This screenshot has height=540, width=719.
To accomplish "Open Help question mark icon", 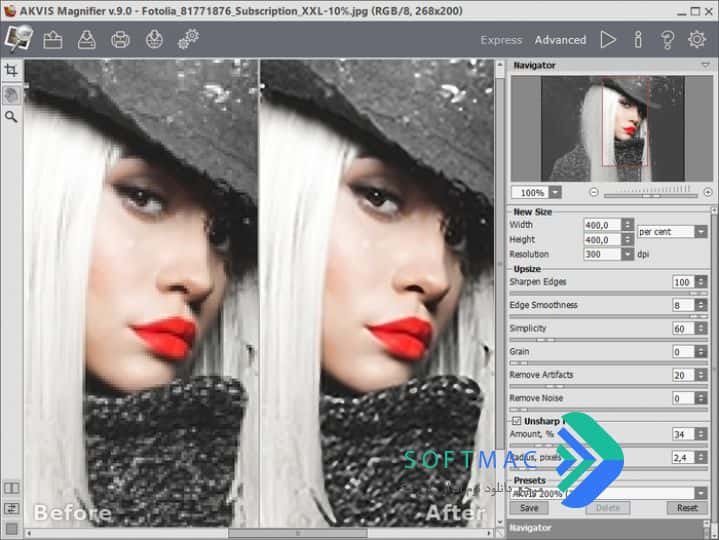I will tap(667, 40).
